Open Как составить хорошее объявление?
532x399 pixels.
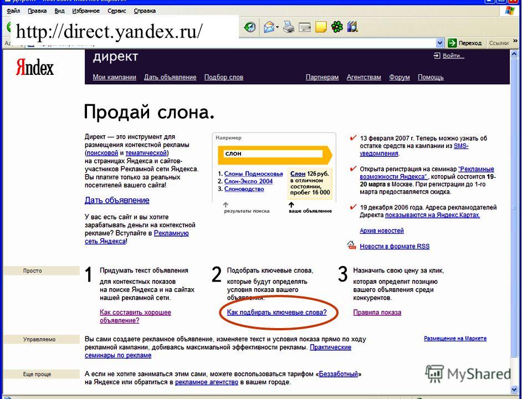(135, 316)
